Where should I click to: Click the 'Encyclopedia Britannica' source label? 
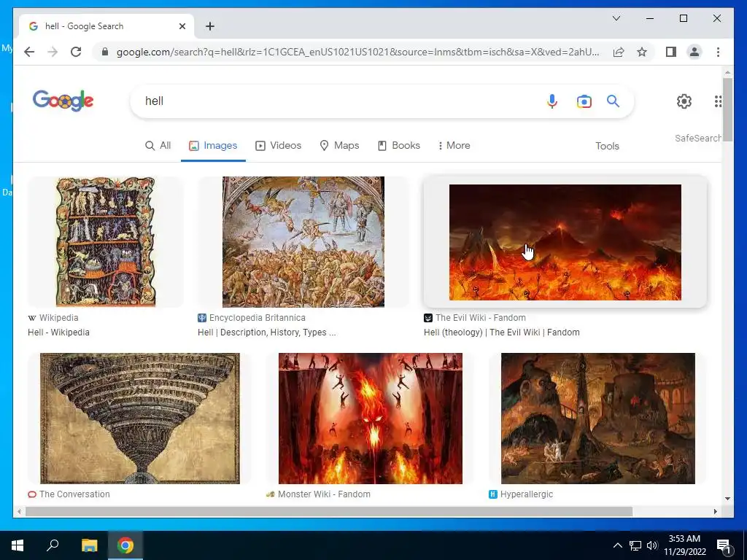pyautogui.click(x=258, y=318)
